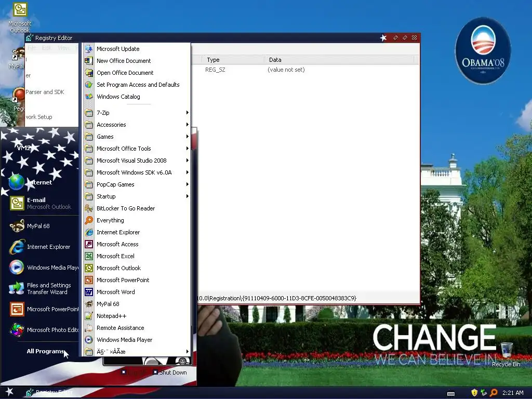The width and height of the screenshot is (532, 399).
Task: Open MyPal 68 raccoon icon in Start menu
Action: click(x=17, y=226)
